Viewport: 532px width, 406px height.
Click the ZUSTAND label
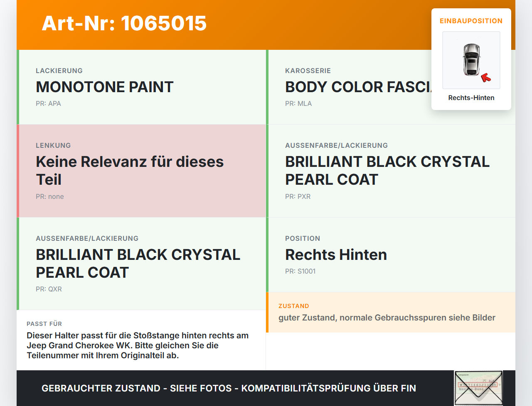[x=294, y=306]
